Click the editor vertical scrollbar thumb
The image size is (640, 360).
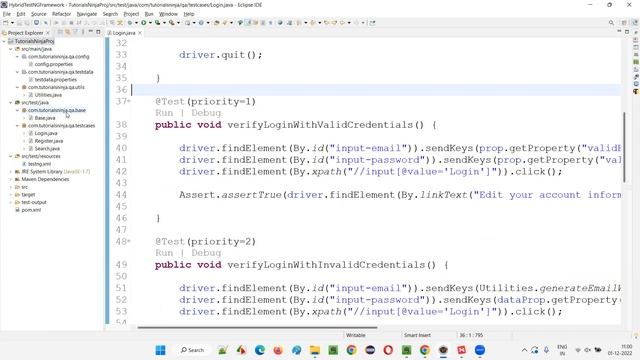[x=624, y=147]
